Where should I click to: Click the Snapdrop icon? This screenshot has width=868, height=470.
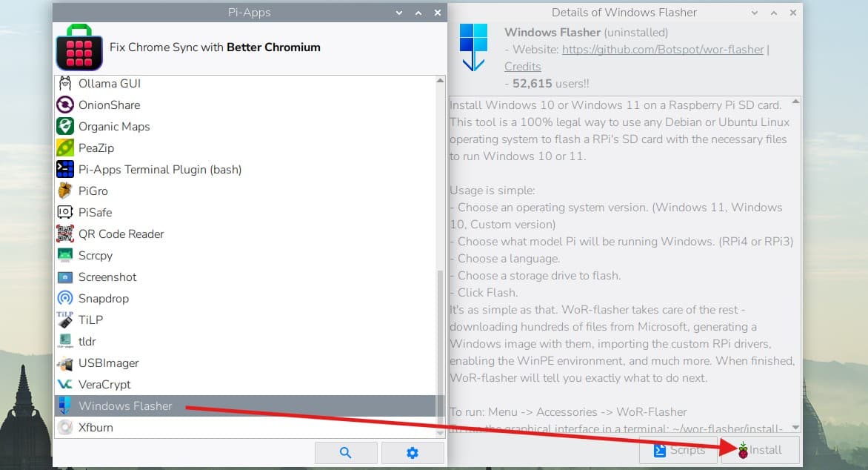click(x=65, y=298)
